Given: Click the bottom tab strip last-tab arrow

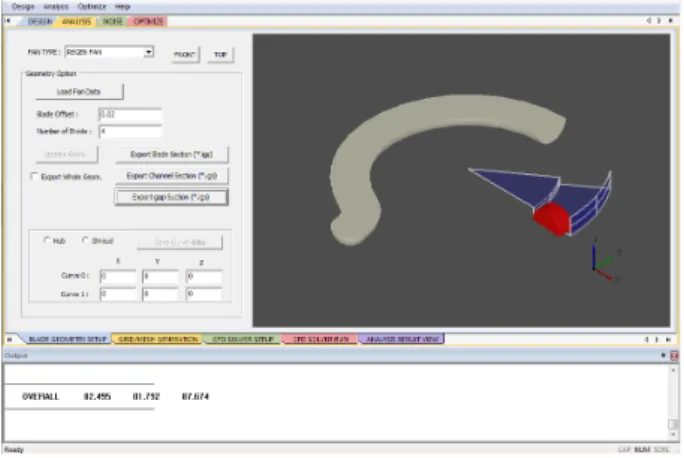Looking at the screenshot, I should tap(668, 339).
